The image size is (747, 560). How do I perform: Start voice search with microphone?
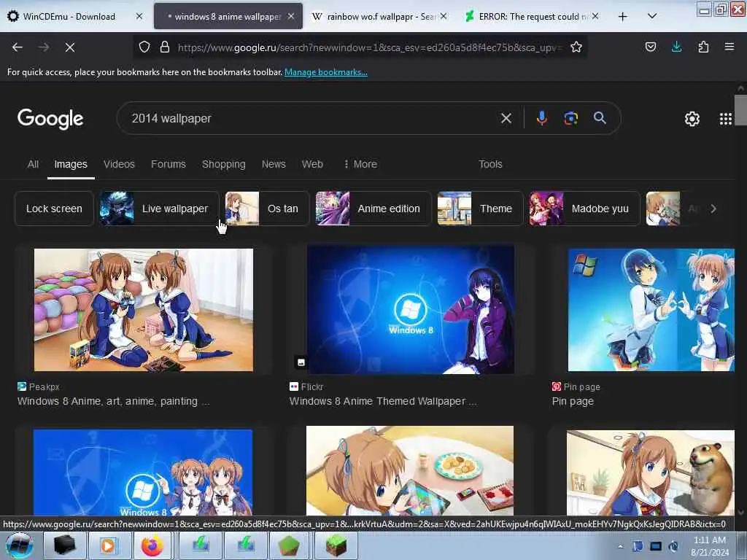click(542, 118)
